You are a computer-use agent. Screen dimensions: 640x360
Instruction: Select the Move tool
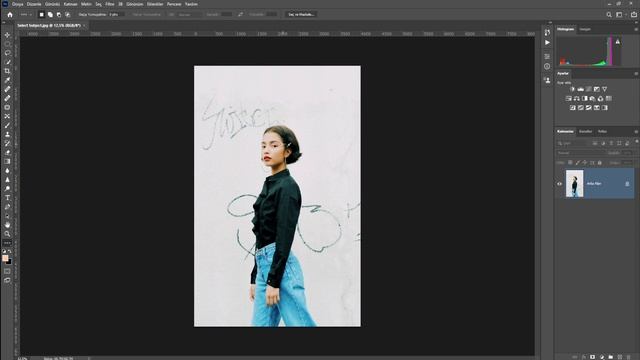pos(7,35)
